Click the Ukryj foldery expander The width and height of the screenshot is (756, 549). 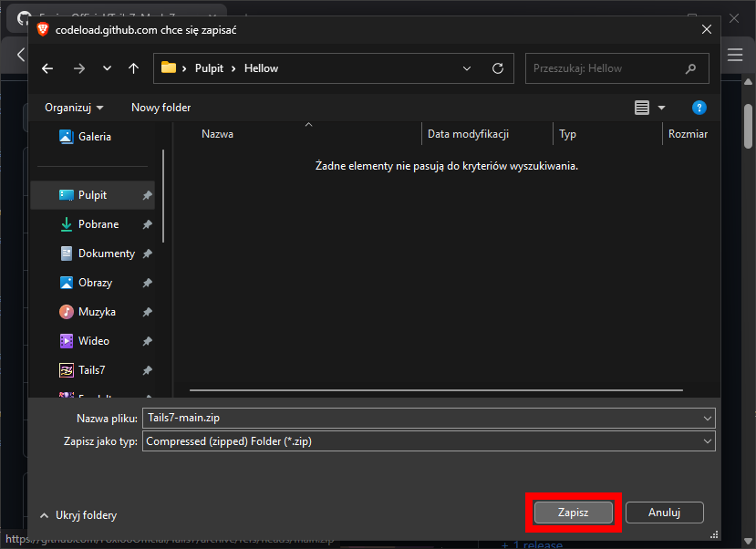[x=78, y=515]
